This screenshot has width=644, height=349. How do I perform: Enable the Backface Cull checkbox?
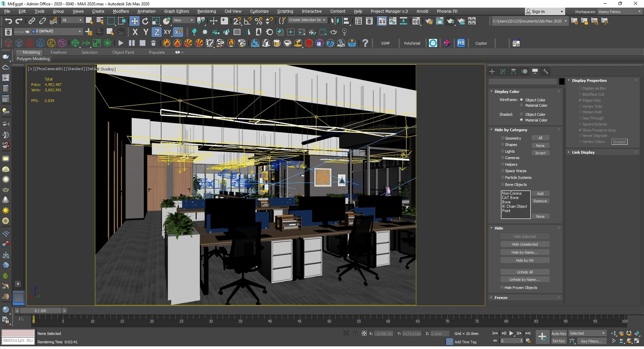pos(580,94)
